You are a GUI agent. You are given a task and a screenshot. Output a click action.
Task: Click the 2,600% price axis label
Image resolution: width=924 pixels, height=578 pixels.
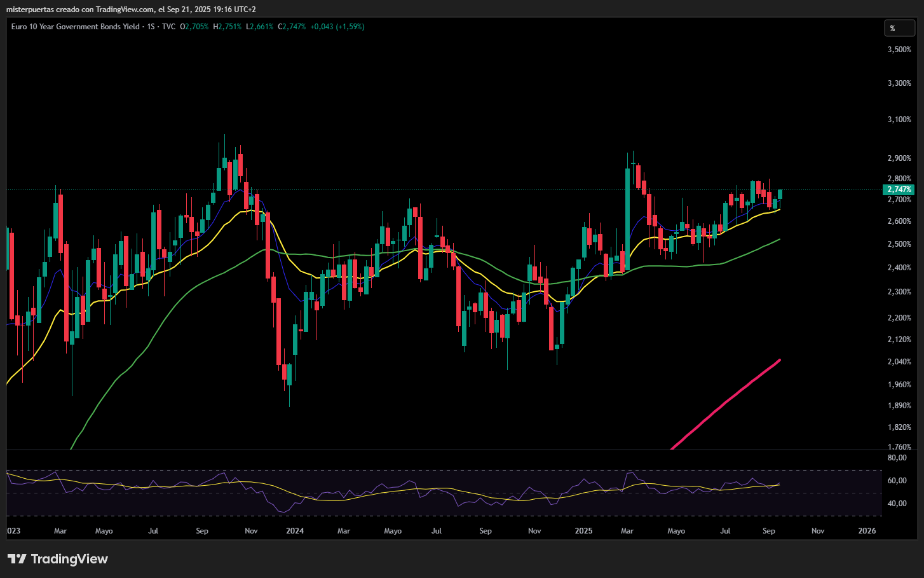(x=899, y=221)
